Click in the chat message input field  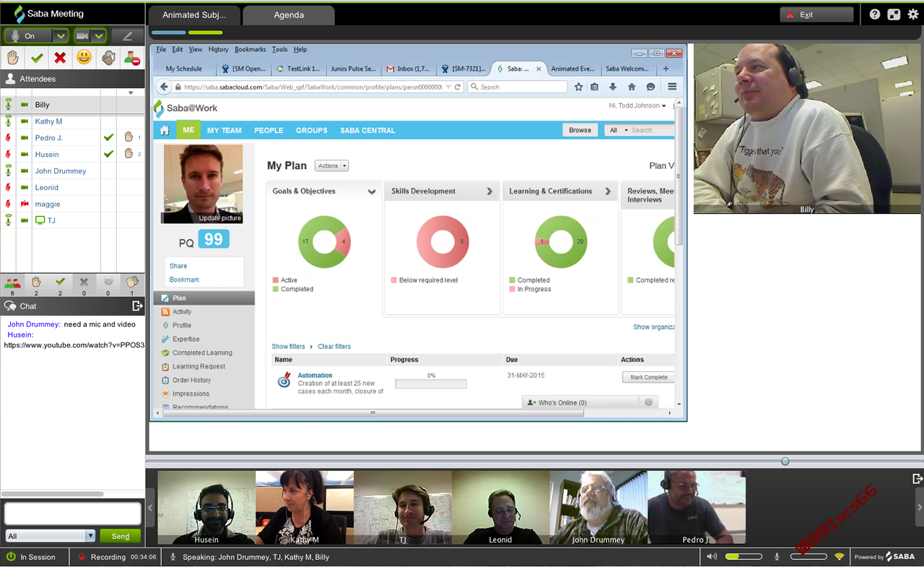(x=72, y=514)
